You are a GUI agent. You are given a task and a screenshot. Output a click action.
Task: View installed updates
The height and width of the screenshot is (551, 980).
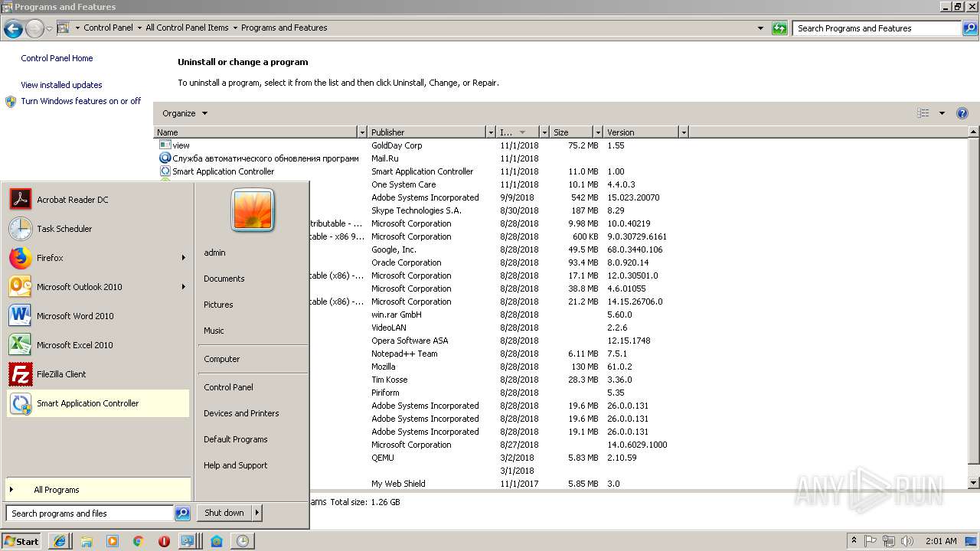[x=61, y=85]
